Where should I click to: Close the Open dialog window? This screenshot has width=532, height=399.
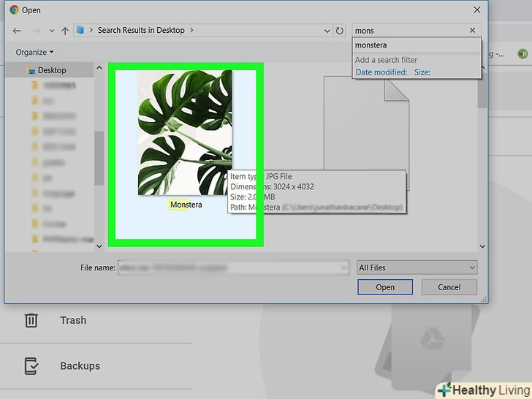coord(476,9)
